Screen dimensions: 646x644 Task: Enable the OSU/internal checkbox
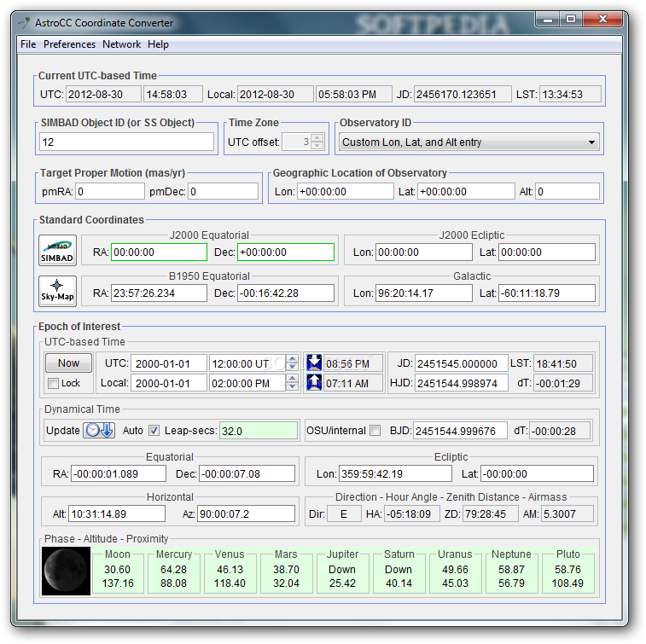coord(375,431)
